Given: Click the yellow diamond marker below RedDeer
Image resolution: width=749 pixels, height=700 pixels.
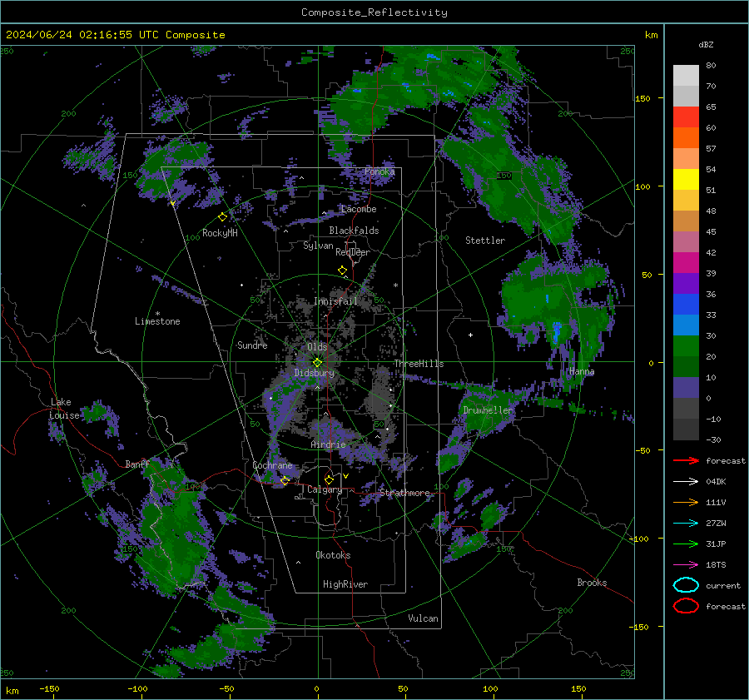Looking at the screenshot, I should pos(342,271).
